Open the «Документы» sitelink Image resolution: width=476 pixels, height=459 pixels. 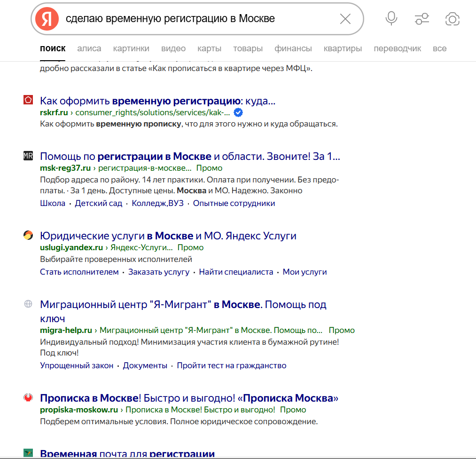pyautogui.click(x=145, y=365)
